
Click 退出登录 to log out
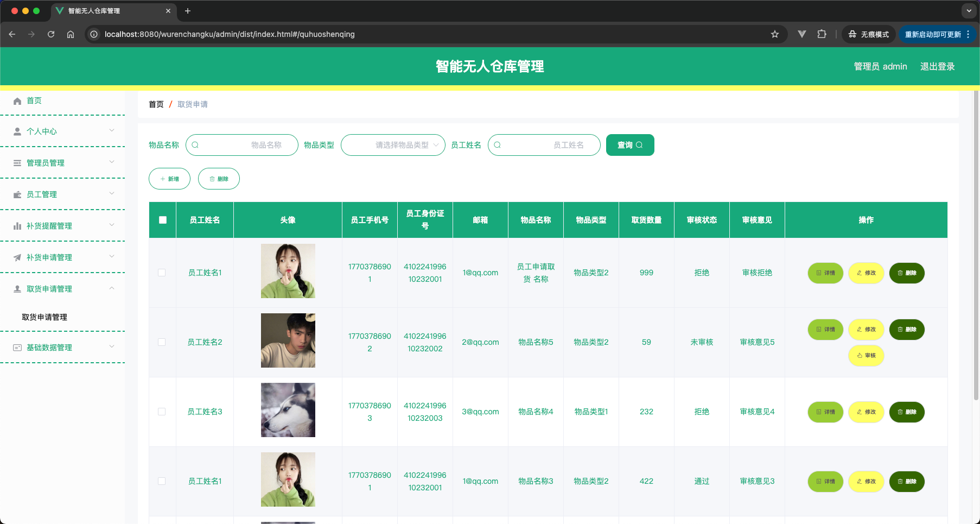pyautogui.click(x=937, y=66)
